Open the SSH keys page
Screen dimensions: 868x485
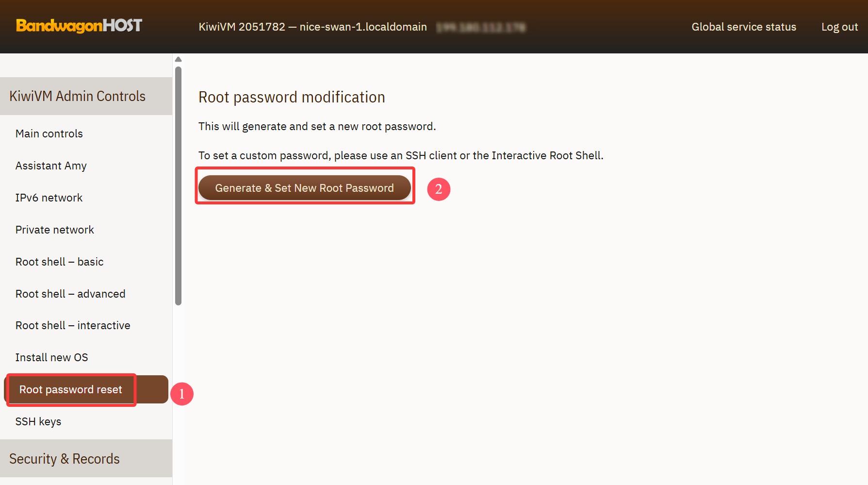click(38, 421)
